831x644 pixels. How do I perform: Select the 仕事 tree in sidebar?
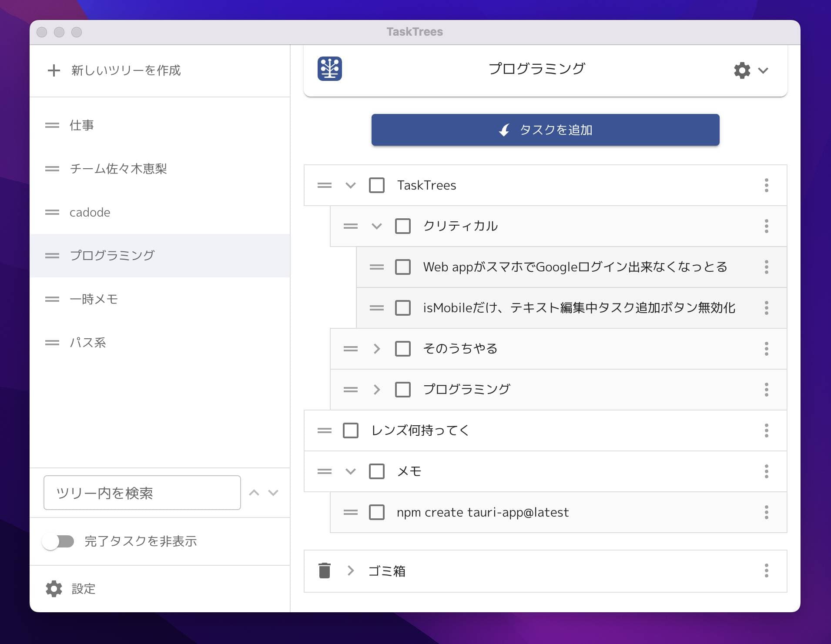[82, 125]
